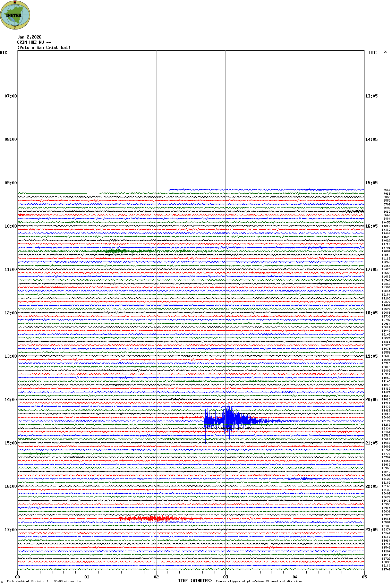Click the DC column header

[385, 52]
